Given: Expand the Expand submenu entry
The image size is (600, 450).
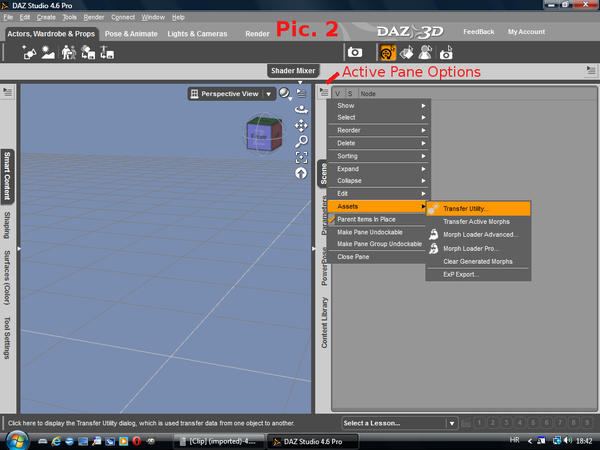Looking at the screenshot, I should click(x=379, y=169).
